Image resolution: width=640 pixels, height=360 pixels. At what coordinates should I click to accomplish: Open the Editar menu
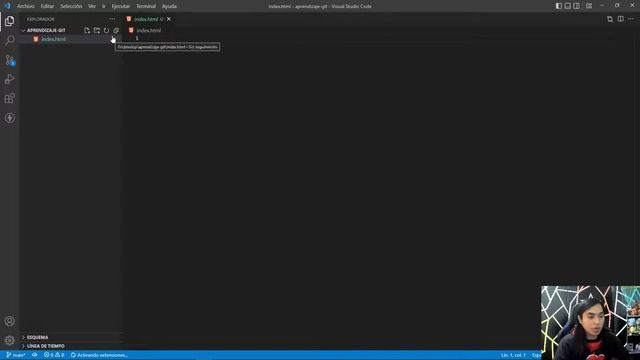coord(47,6)
